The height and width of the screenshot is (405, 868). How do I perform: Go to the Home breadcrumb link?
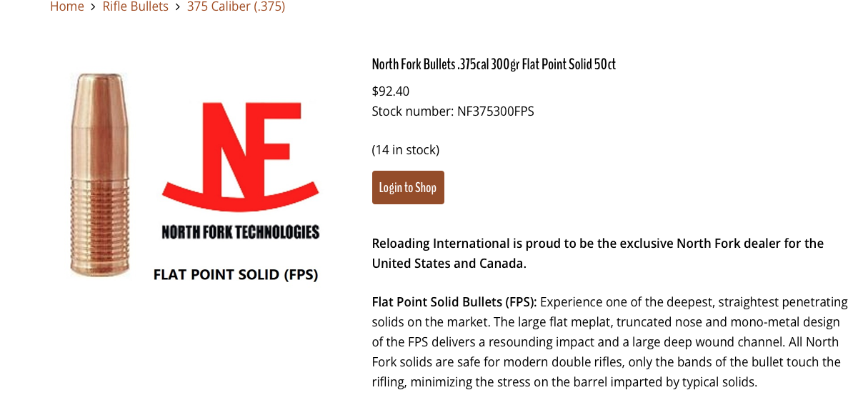click(x=66, y=6)
